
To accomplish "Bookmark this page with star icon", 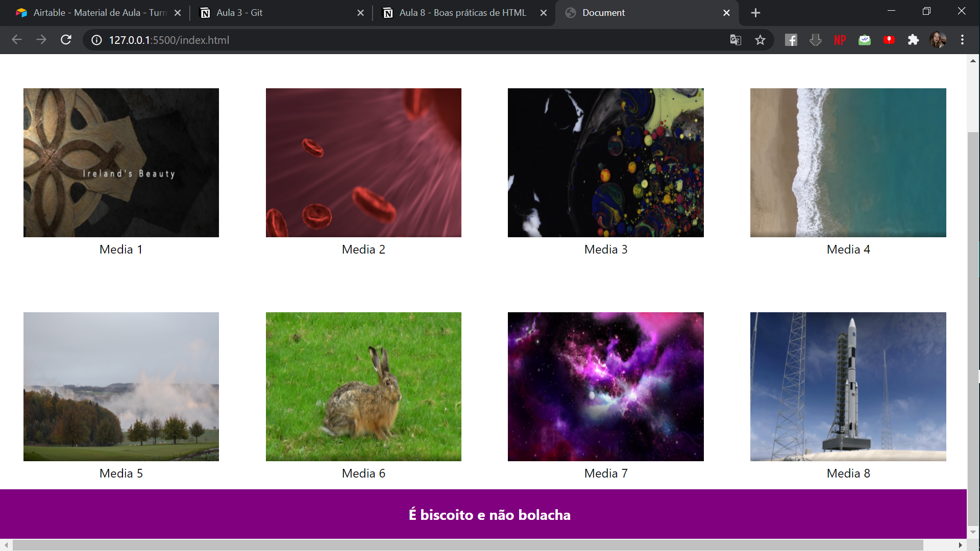I will [760, 40].
